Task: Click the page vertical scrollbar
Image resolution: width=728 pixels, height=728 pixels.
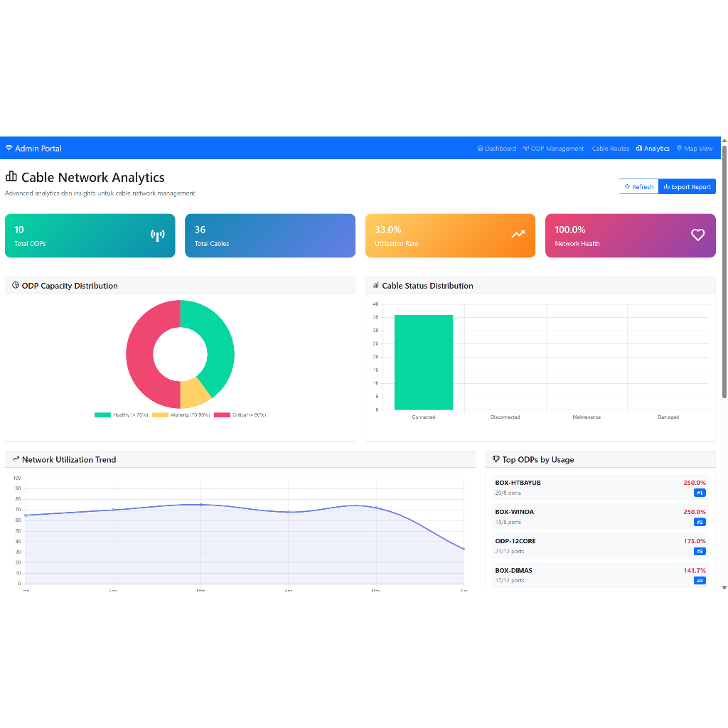Action: click(x=724, y=270)
